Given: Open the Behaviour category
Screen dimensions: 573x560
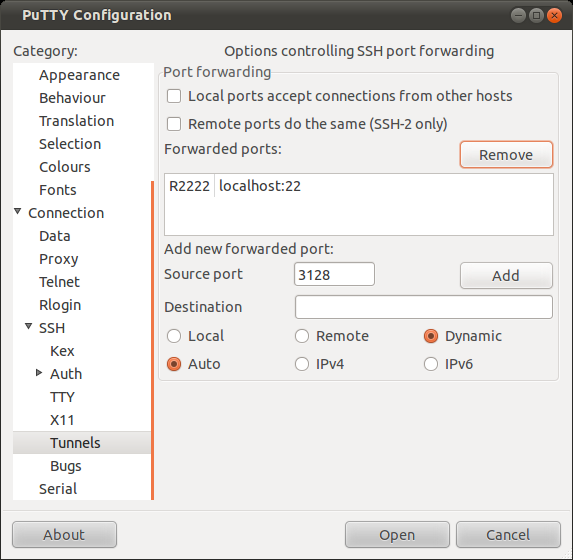Looking at the screenshot, I should [72, 98].
